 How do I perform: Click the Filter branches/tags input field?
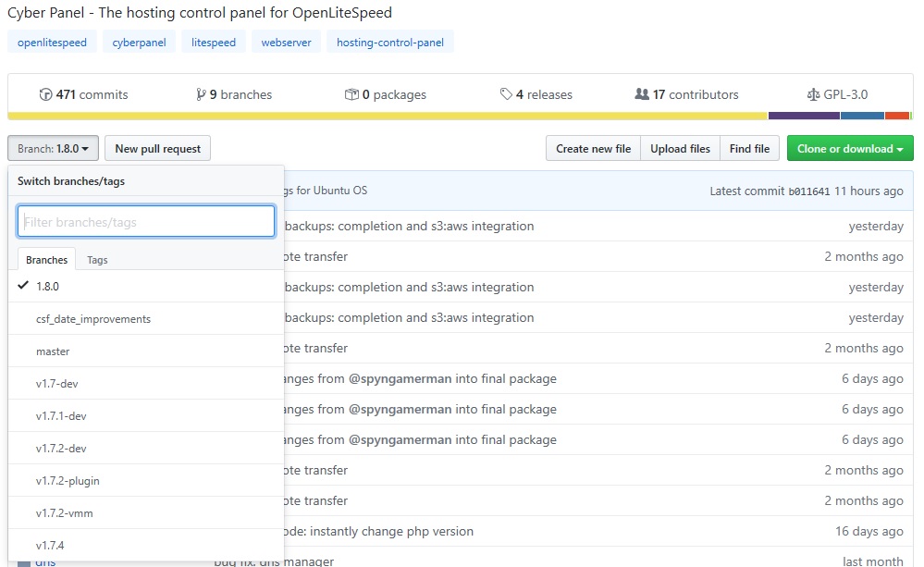pyautogui.click(x=145, y=221)
